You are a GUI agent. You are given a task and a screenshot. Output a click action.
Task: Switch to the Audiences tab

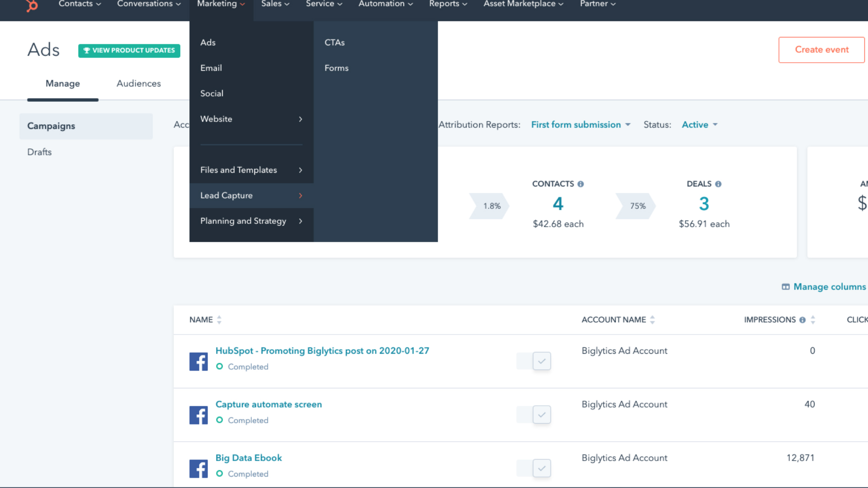click(x=139, y=84)
